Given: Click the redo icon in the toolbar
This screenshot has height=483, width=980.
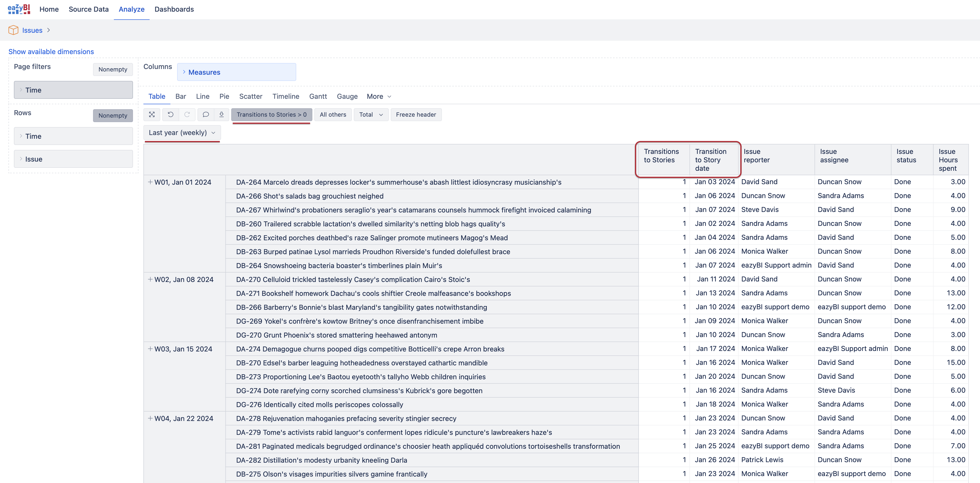Looking at the screenshot, I should coord(187,115).
